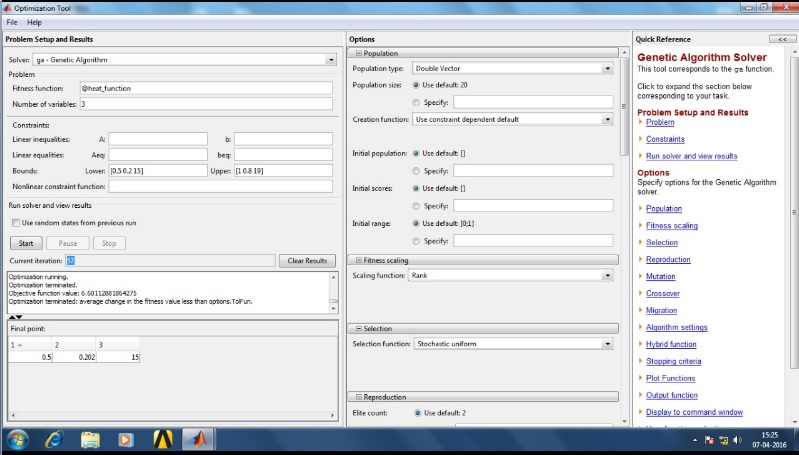Select Specify radio for Initial range
Image resolution: width=799 pixels, height=455 pixels.
[x=416, y=241]
